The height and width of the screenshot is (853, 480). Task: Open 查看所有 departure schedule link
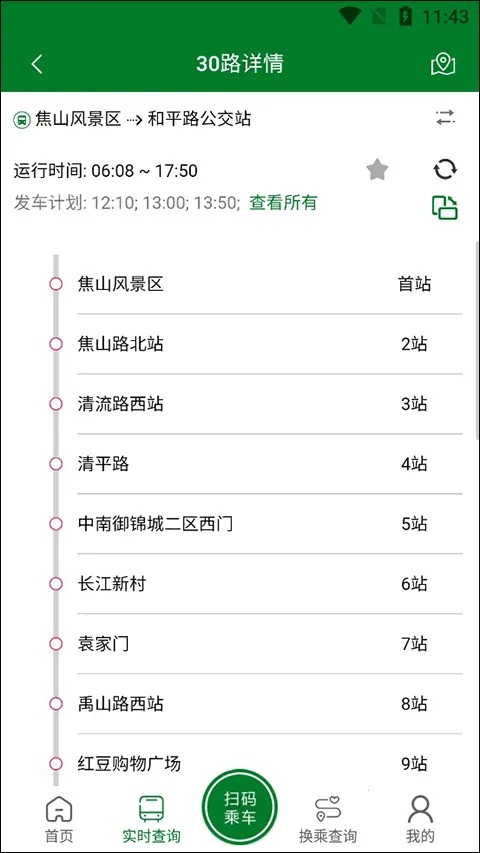[x=283, y=203]
